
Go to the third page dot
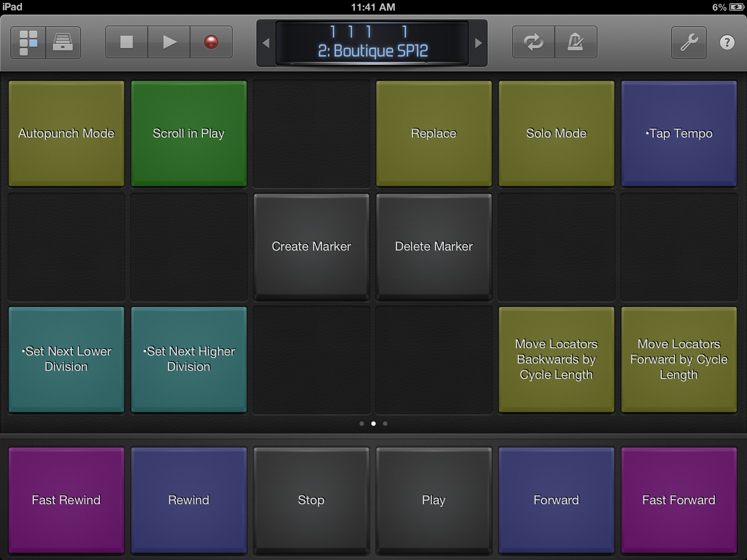(385, 424)
